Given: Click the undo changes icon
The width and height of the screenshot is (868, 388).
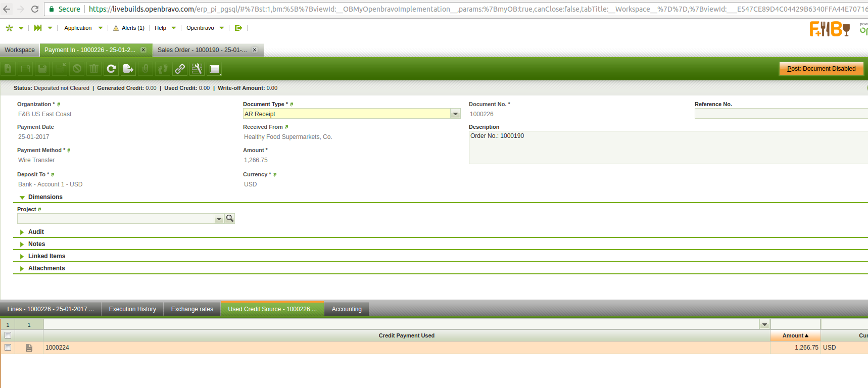Looking at the screenshot, I should point(77,69).
